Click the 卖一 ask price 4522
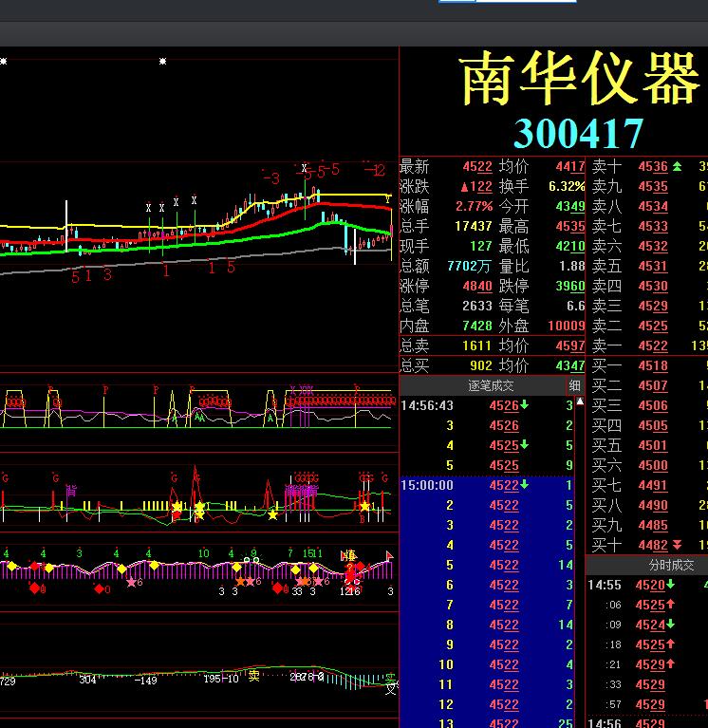Image resolution: width=708 pixels, height=728 pixels. click(653, 345)
